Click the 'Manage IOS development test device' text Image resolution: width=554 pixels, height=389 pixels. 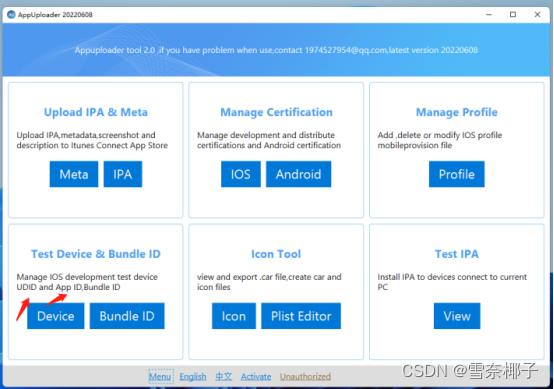[x=87, y=282]
